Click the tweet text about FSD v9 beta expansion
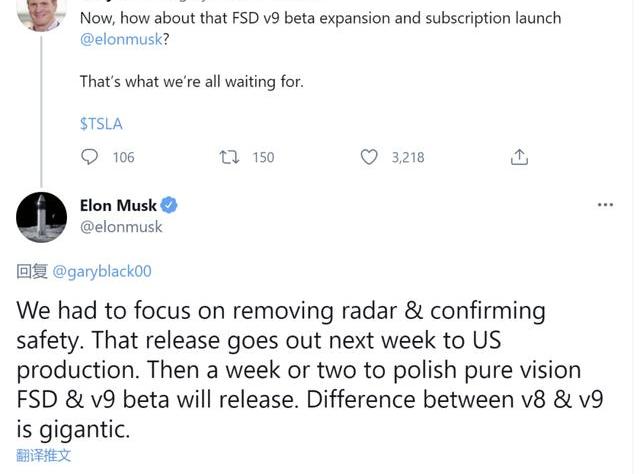This screenshot has height=474, width=640. pyautogui.click(x=320, y=19)
